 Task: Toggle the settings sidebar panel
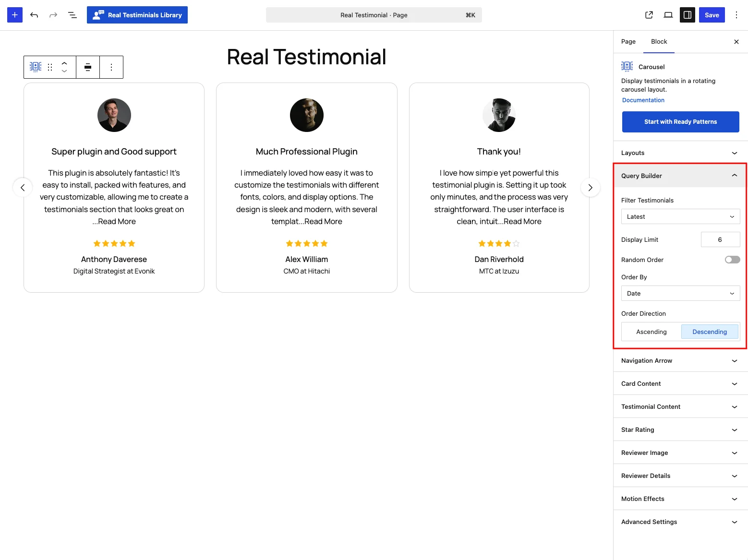pos(688,15)
